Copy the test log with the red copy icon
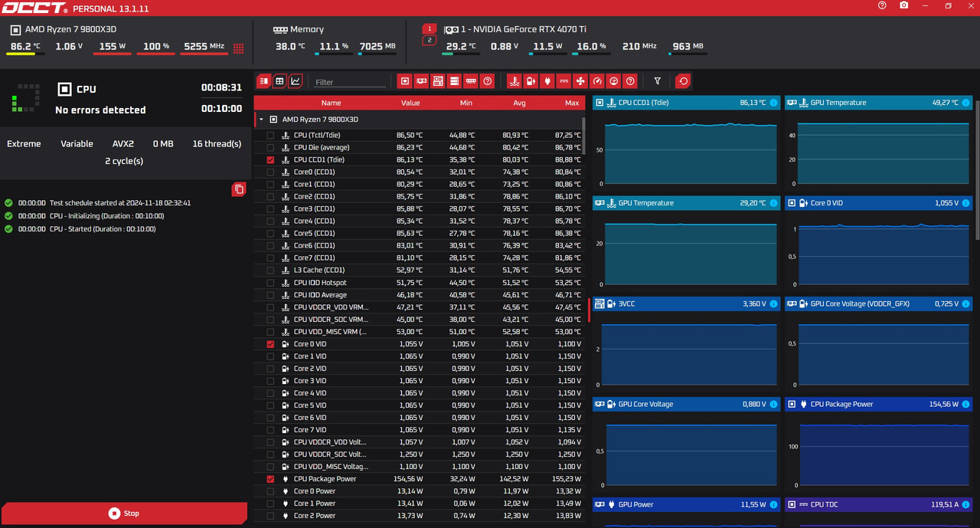Screen dimensions: 980x528 point(239,189)
